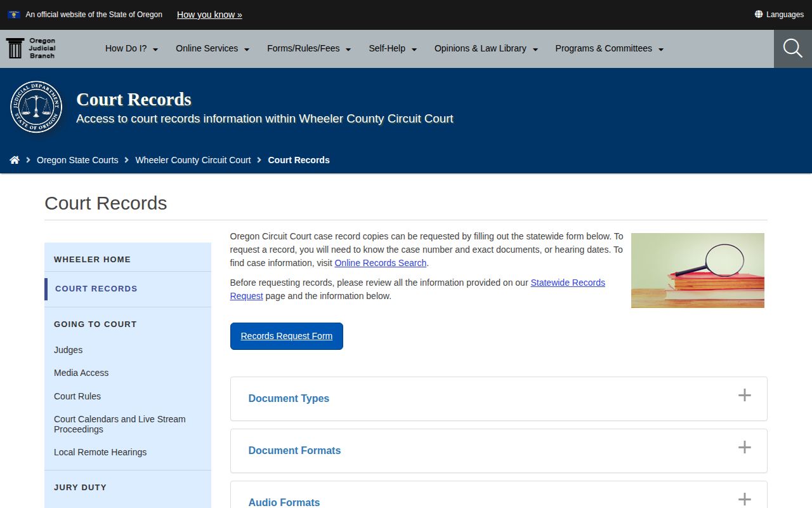Expand Document Types with plus icon
The image size is (812, 508).
point(745,396)
